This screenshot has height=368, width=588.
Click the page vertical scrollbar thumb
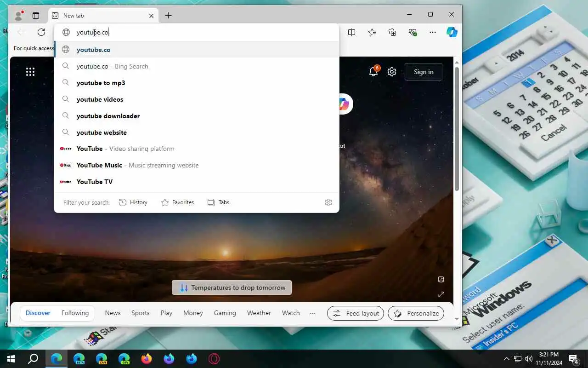457,129
